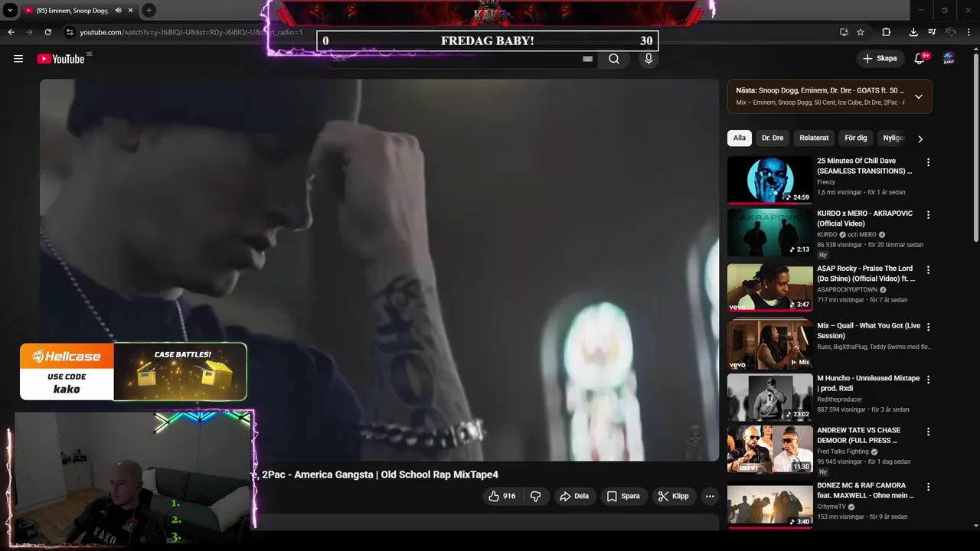980x551 pixels.
Task: Open the tab search dropdown arrow
Action: point(10,11)
